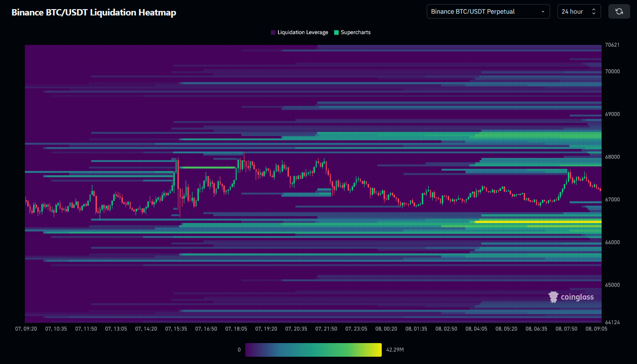Click the 08, 09:05 time axis label

click(596, 329)
